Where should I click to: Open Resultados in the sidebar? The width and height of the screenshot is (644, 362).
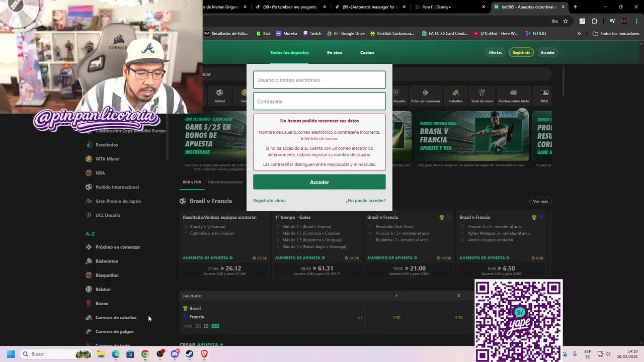click(x=107, y=145)
